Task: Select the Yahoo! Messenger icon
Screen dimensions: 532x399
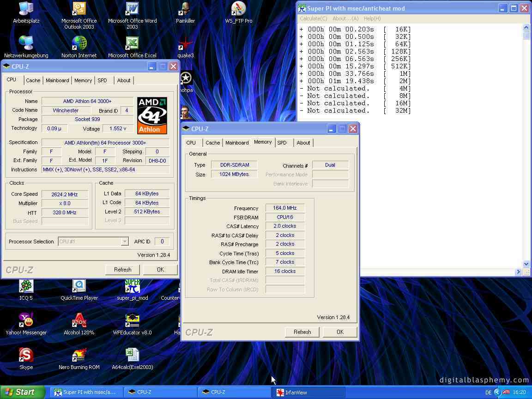Action: (26, 325)
